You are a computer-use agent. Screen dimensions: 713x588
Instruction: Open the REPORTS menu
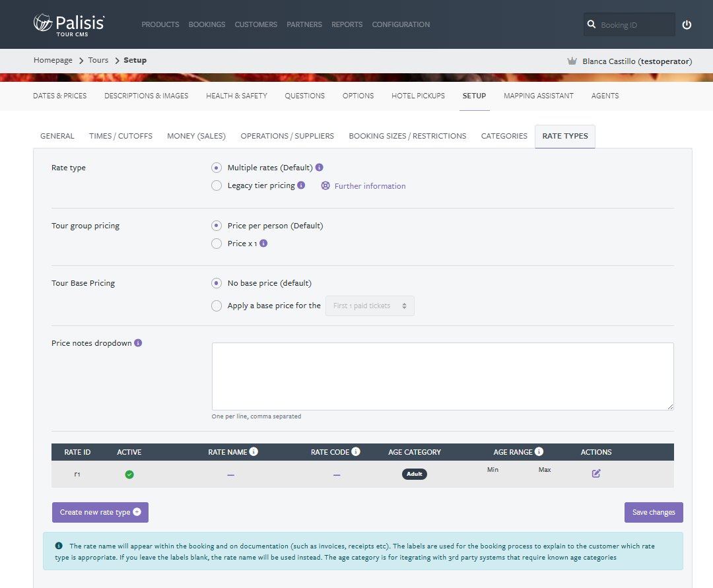point(347,24)
